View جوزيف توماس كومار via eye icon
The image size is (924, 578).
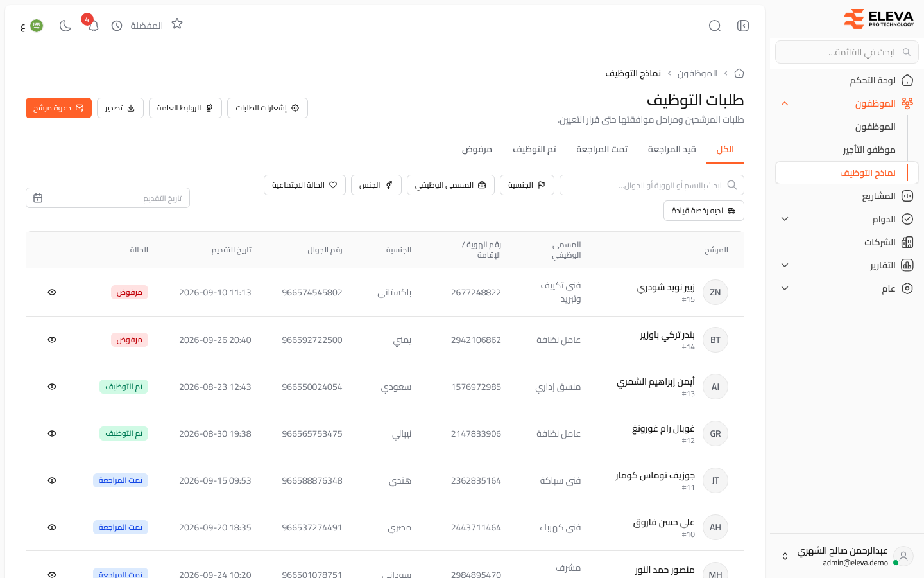click(x=52, y=480)
